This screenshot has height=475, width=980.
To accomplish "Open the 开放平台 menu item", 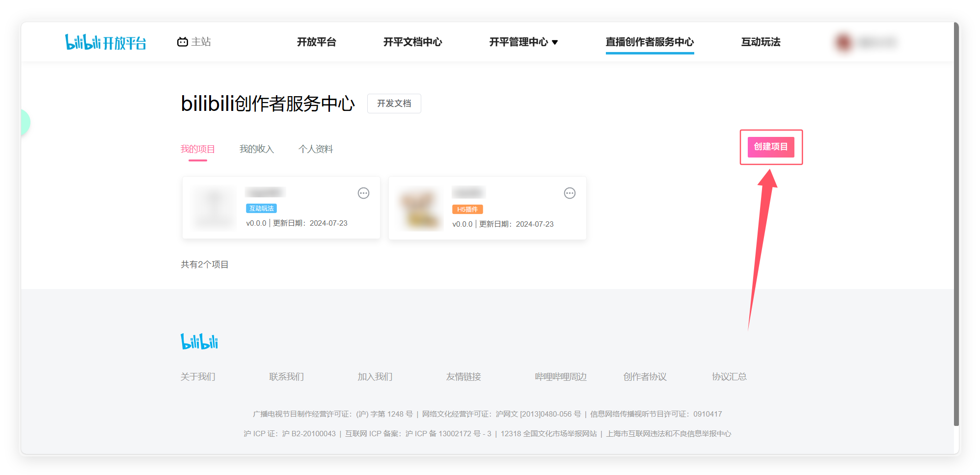I will pyautogui.click(x=316, y=42).
